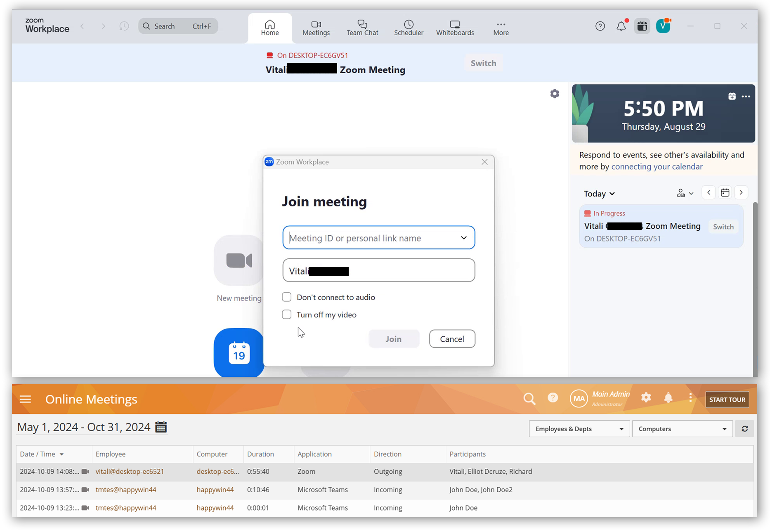Check Don't connect to audio
The width and height of the screenshot is (770, 532).
[x=286, y=297]
